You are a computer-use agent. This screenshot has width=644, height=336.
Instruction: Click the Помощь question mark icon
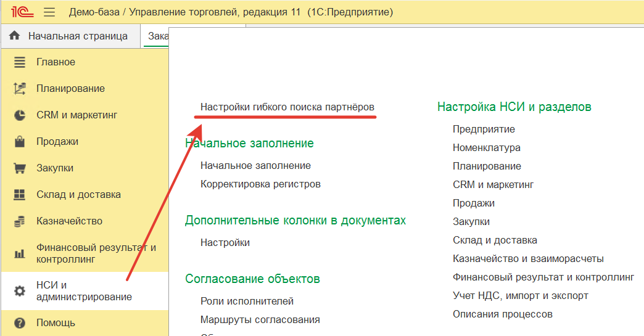pos(20,323)
